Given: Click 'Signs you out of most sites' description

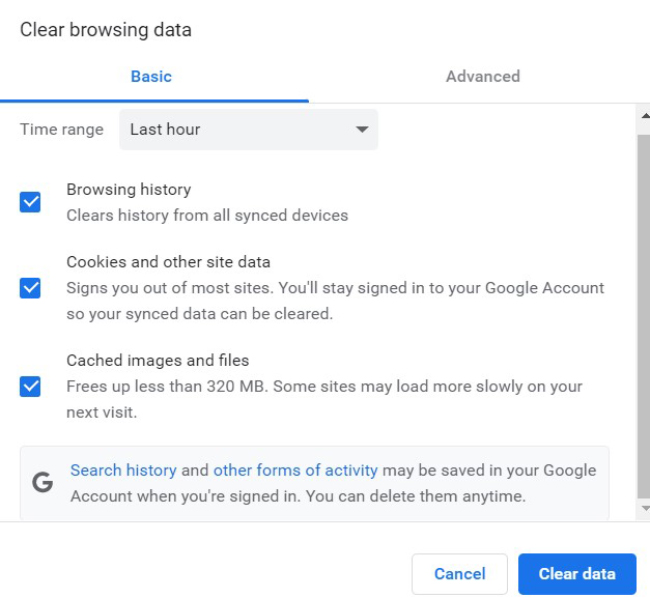Looking at the screenshot, I should (335, 301).
